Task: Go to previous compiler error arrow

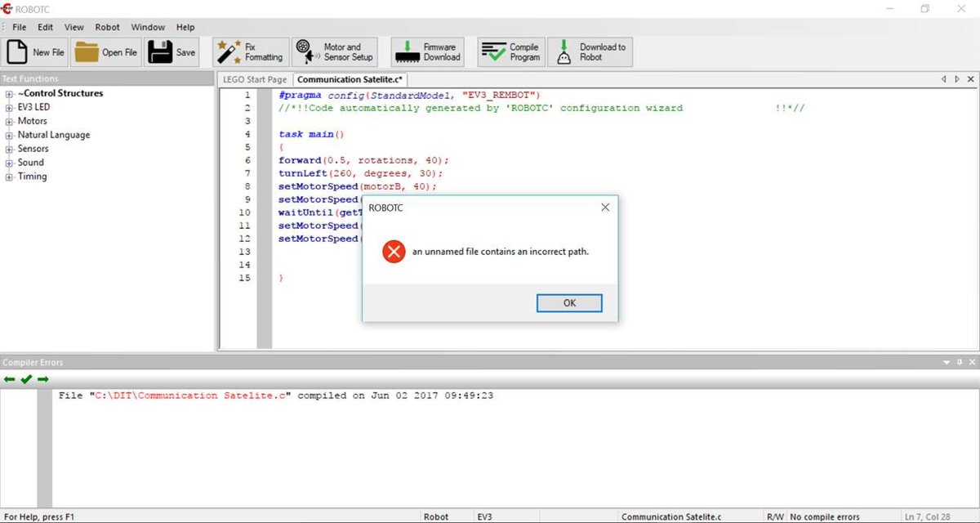Action: click(10, 379)
